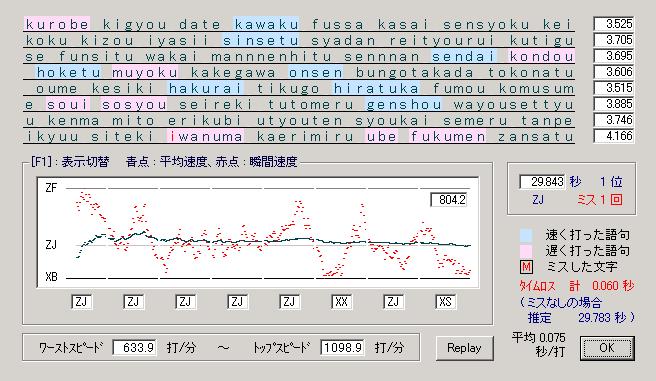
Task: Click the total time field 29.843
Action: [x=542, y=182]
